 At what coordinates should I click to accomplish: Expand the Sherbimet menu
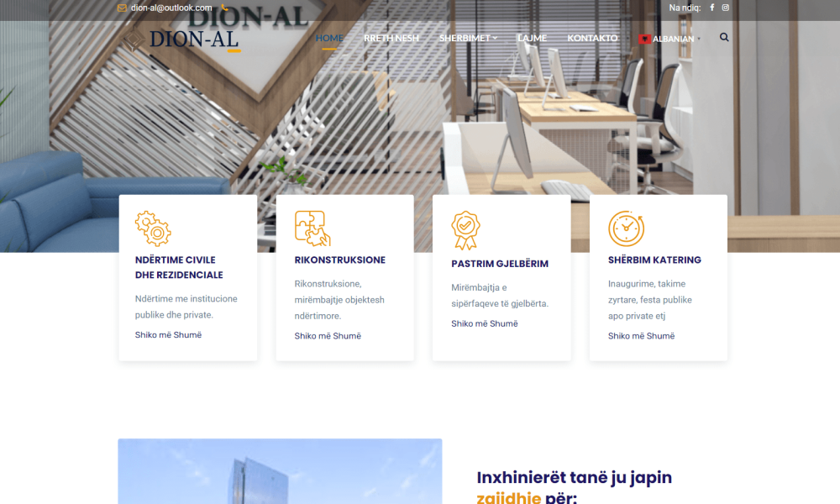pyautogui.click(x=468, y=38)
